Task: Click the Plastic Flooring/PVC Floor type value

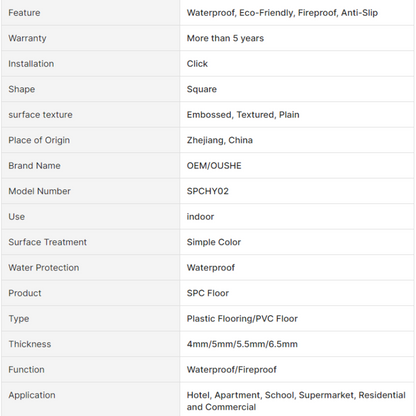Action: 242,319
